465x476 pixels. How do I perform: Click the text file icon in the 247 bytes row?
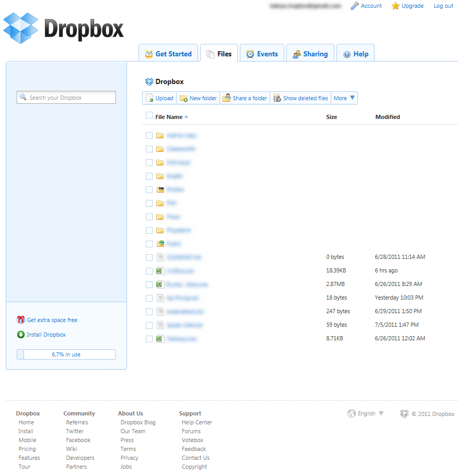pos(160,312)
